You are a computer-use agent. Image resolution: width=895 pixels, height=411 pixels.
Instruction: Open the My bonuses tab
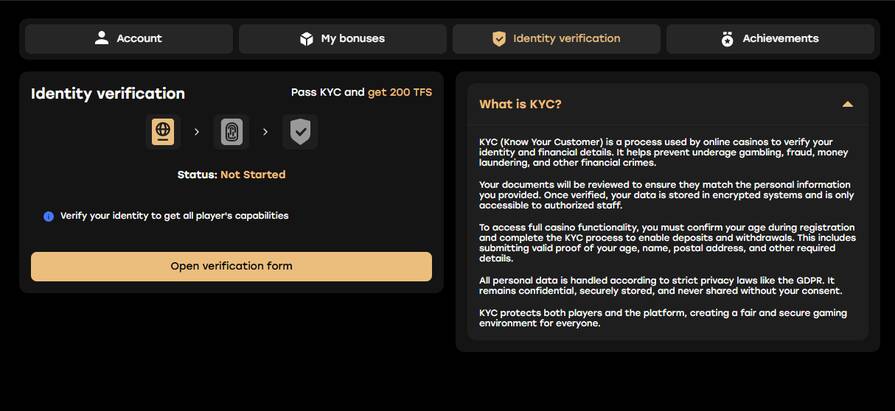coord(342,39)
